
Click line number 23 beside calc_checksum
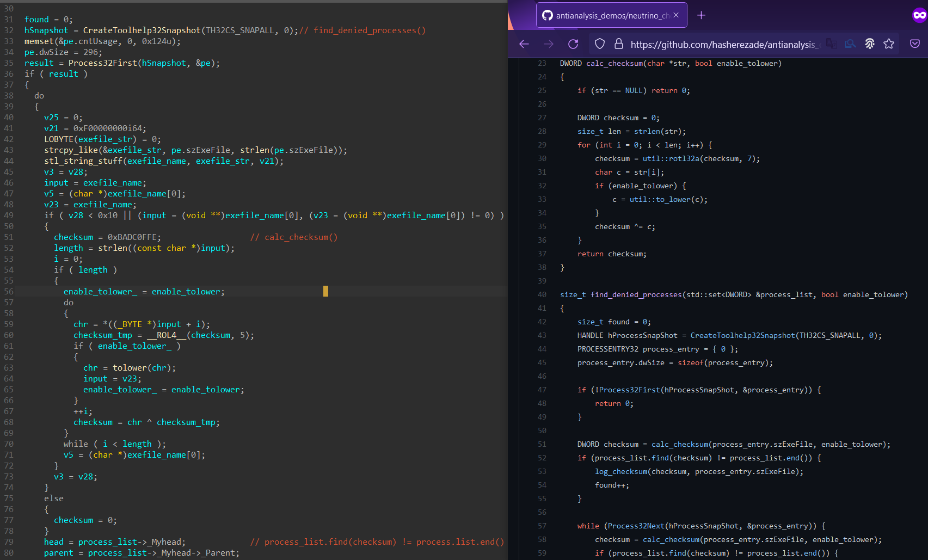click(542, 63)
